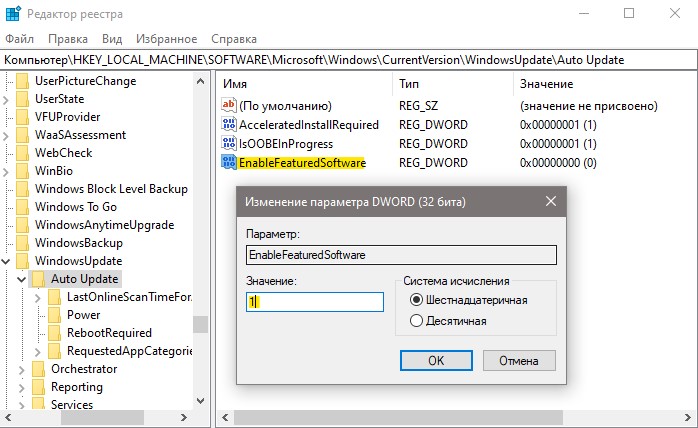
Task: Click the Тип column header
Action: [x=453, y=84]
